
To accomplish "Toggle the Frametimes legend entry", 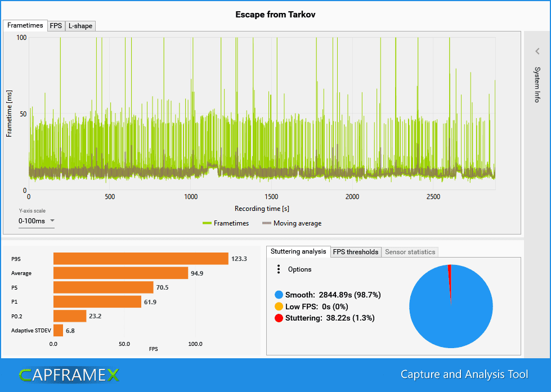I will click(x=226, y=223).
